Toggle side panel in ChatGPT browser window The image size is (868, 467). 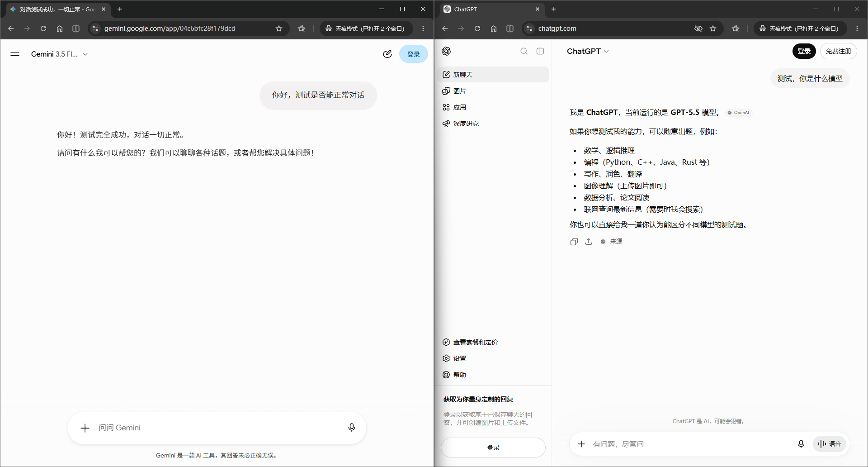tap(510, 29)
